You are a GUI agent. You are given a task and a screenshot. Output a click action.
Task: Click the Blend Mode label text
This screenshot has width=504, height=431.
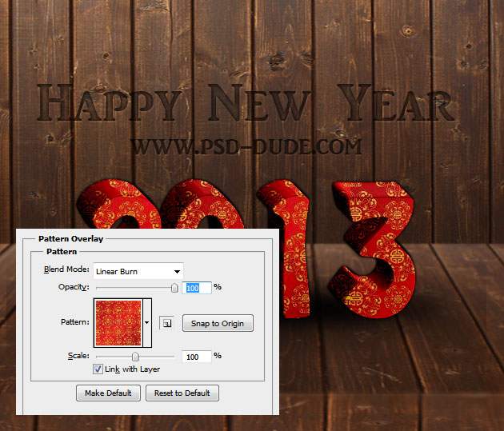[66, 272]
